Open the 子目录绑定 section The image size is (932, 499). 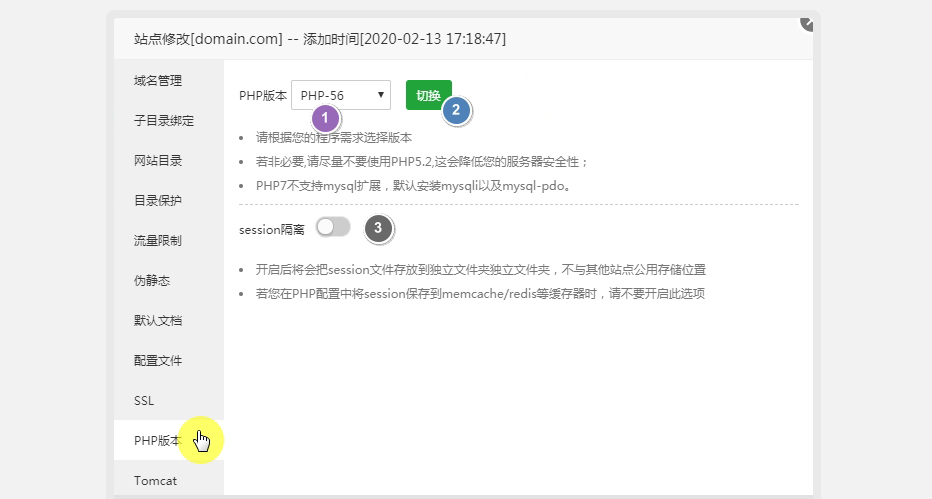(169, 121)
